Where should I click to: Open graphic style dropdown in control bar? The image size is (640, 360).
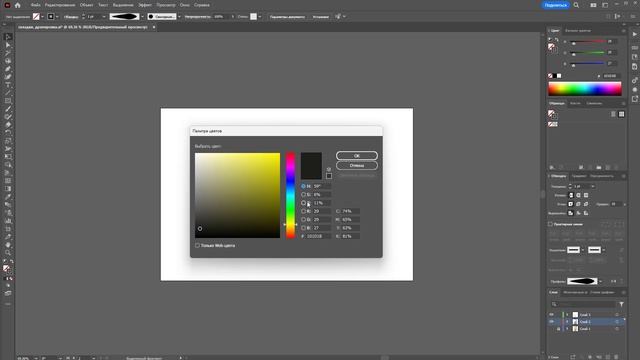(260, 17)
